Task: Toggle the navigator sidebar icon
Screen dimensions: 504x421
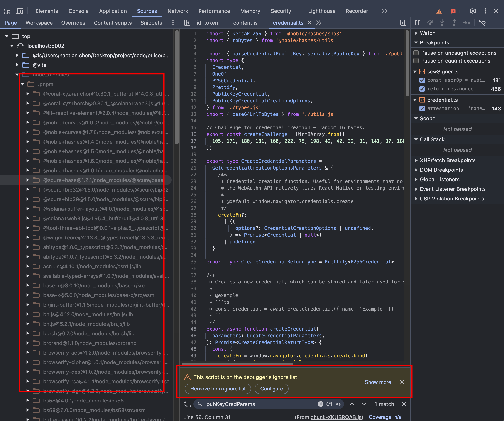Action: pos(187,23)
